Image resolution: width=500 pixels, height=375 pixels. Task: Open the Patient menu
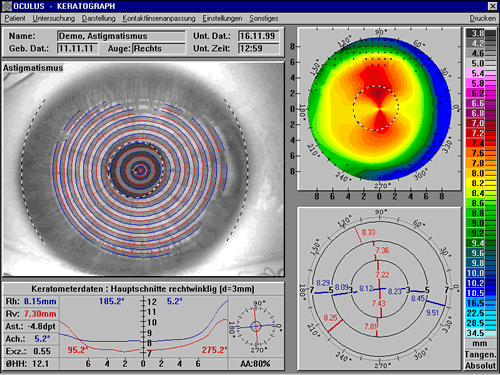point(15,18)
